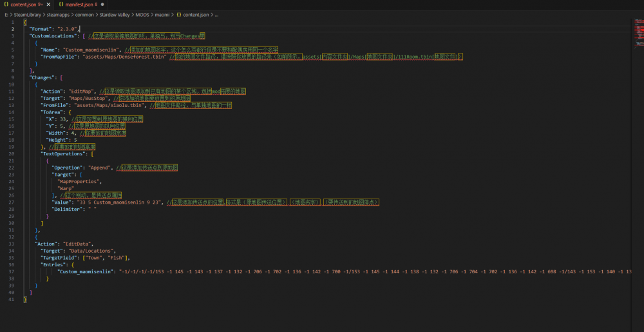Viewport: 644px width, 332px height.
Task: Click line number 37 in the gutter
Action: click(x=12, y=271)
